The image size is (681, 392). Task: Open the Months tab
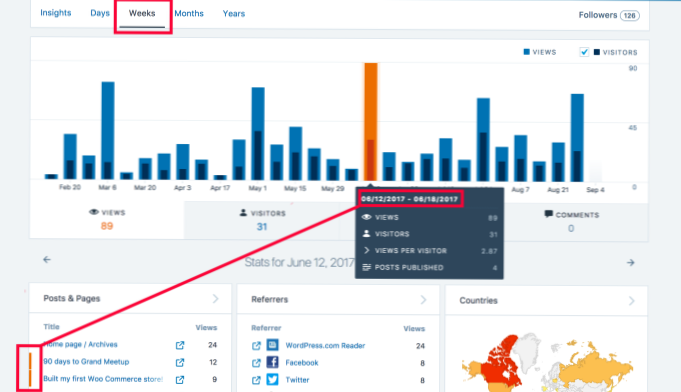click(189, 13)
